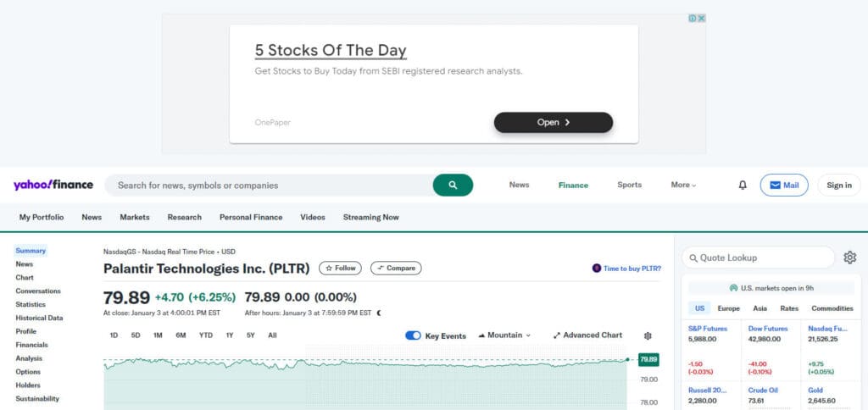The image size is (868, 410).
Task: Select the All chart range
Action: [272, 335]
